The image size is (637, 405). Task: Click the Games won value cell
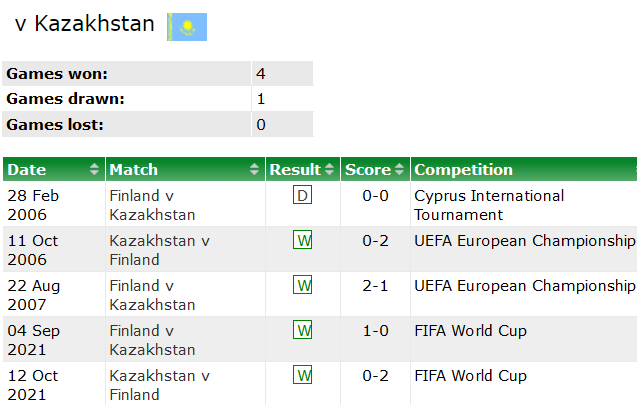[282, 74]
